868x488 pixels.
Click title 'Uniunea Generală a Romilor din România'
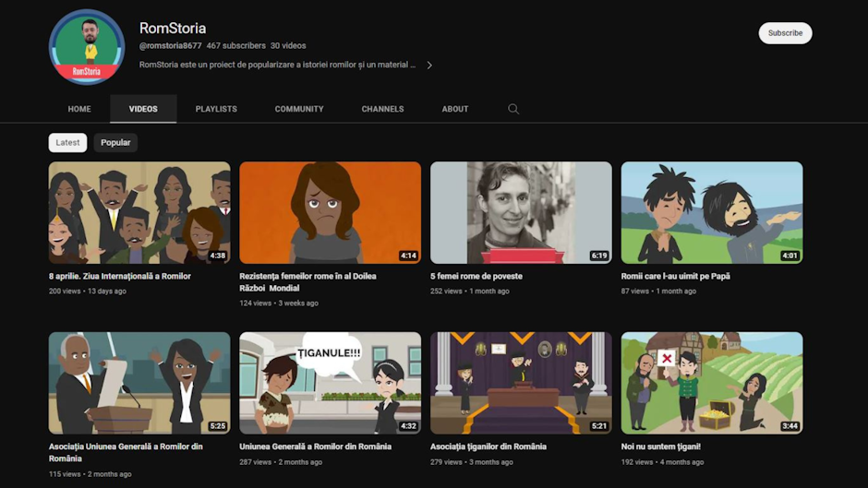316,446
